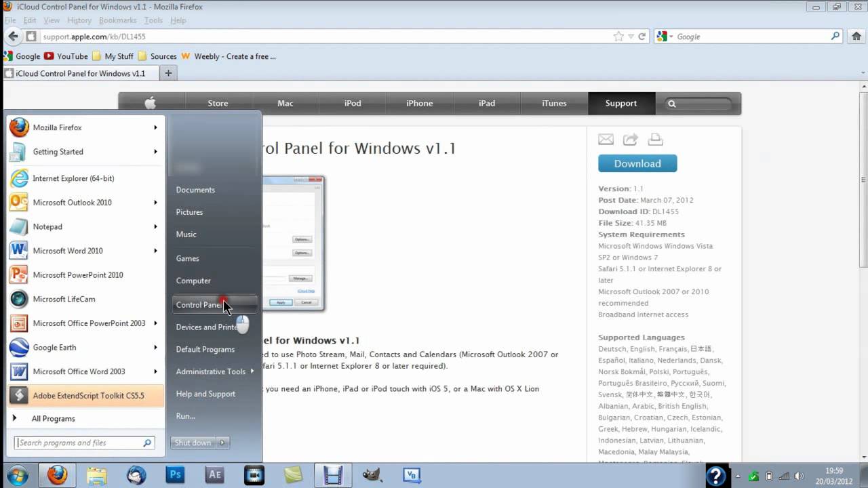Expand the Mozilla Firefox submenu arrow
This screenshot has height=488, width=868.
[155, 127]
